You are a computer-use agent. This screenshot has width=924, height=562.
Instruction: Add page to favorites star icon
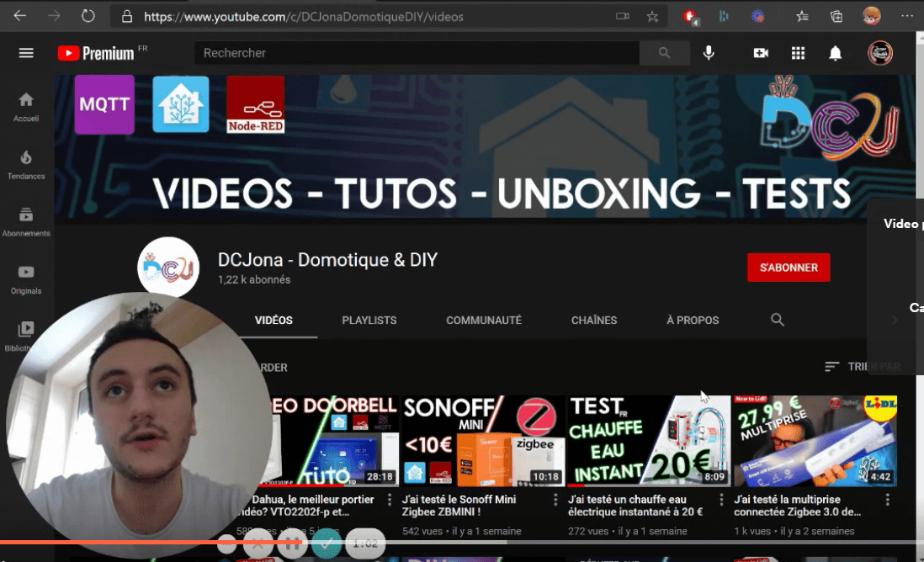pos(651,17)
